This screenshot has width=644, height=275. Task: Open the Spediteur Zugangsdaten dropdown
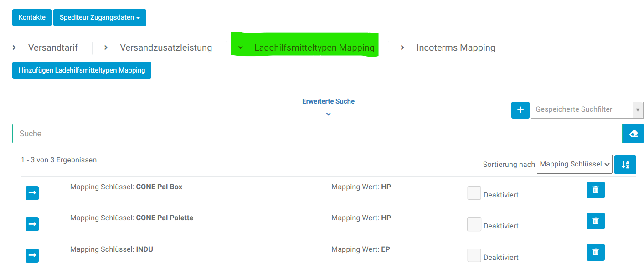99,17
